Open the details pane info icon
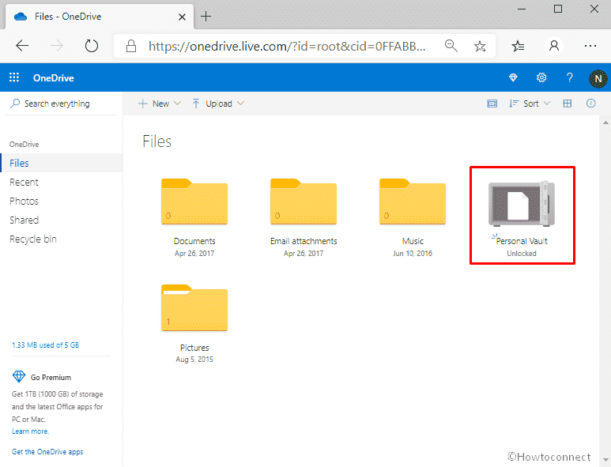The image size is (611, 467). [x=591, y=103]
